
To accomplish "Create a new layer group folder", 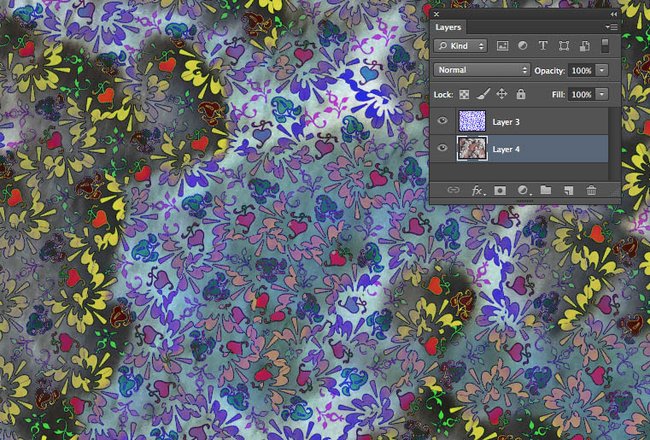I will 546,189.
